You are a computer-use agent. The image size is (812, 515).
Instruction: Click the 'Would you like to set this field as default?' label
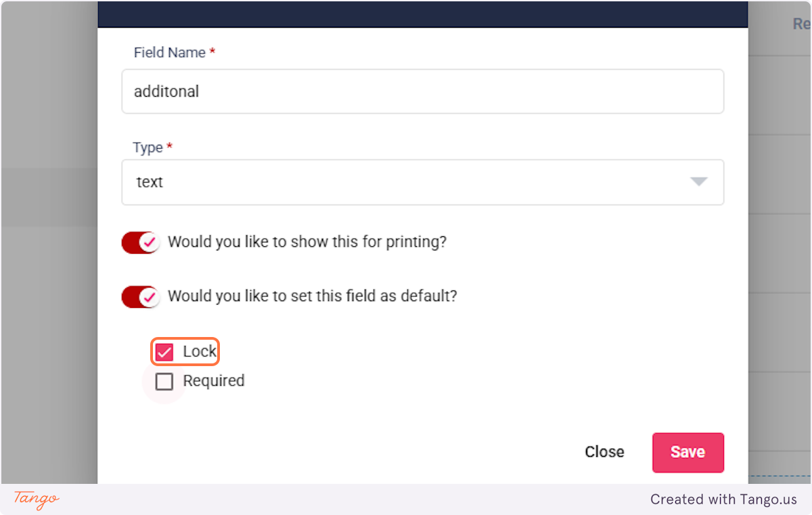313,296
